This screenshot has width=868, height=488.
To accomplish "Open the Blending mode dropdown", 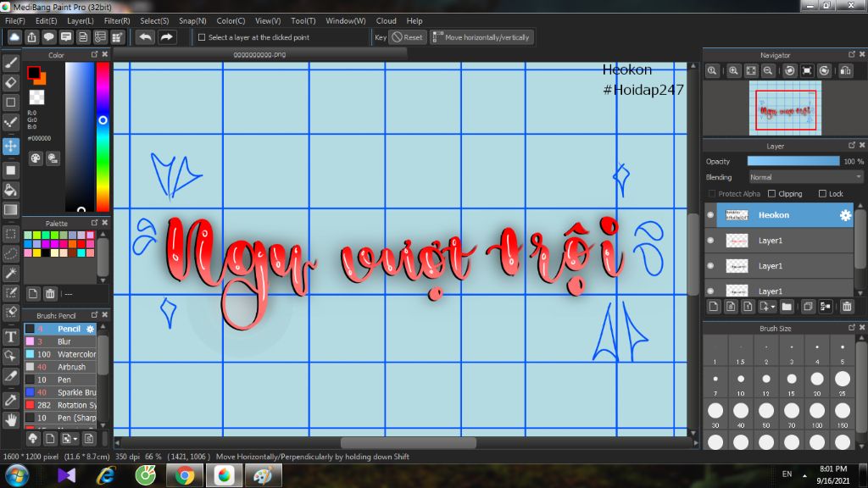I will click(805, 177).
